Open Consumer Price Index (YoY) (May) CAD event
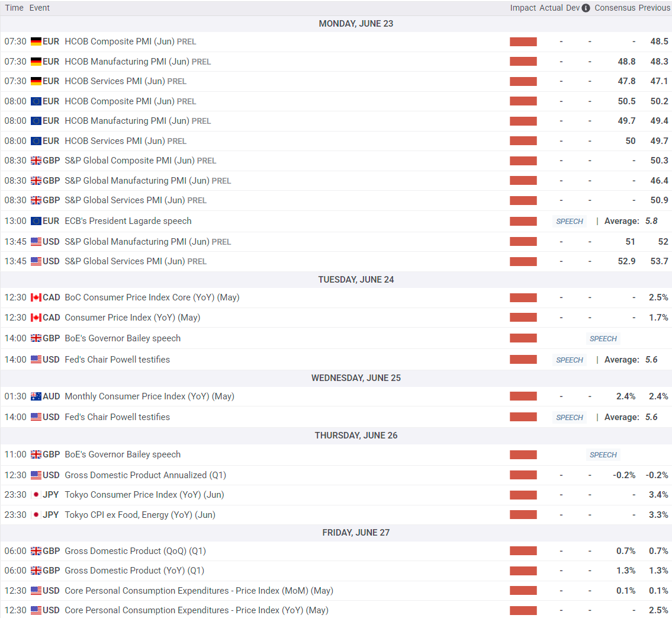This screenshot has height=618, width=672. pos(133,318)
